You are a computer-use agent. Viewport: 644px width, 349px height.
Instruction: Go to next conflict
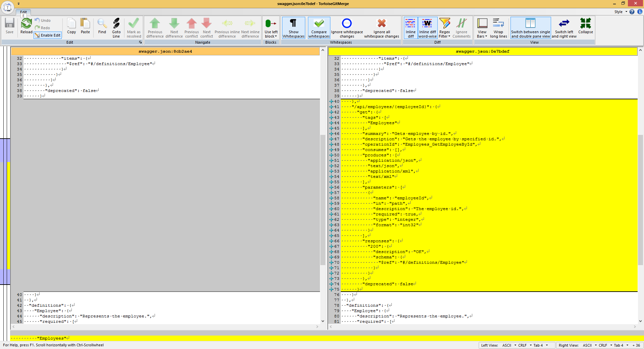(207, 28)
